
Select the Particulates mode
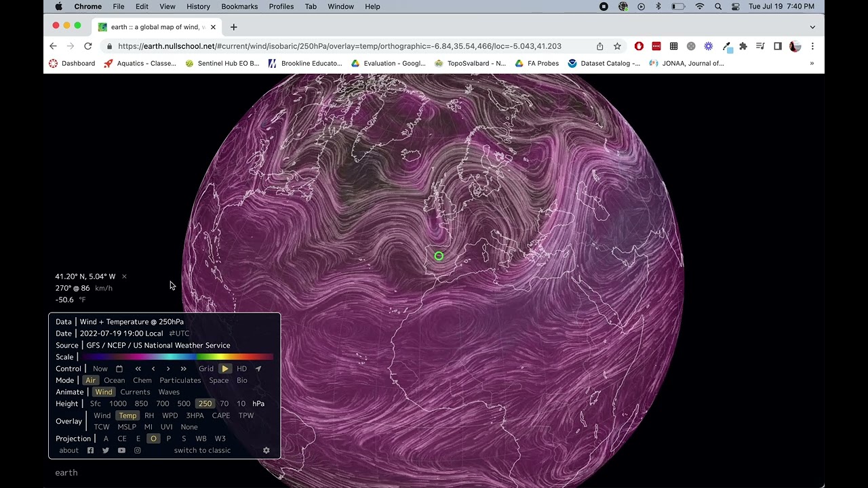coord(180,380)
